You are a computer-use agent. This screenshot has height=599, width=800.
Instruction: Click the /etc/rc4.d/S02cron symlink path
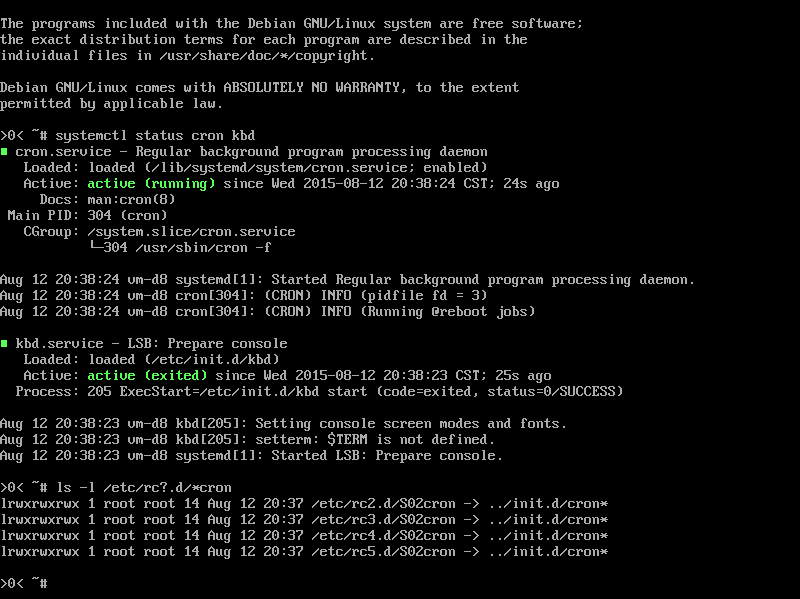(x=383, y=536)
